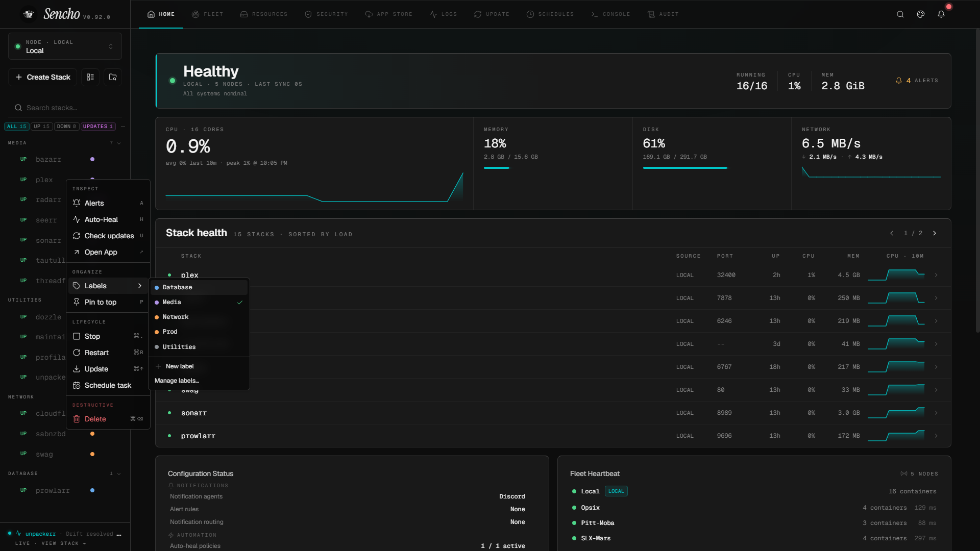Toggle the UPDATES 1 filter chip
Screen dimensions: 980x551
98,127
